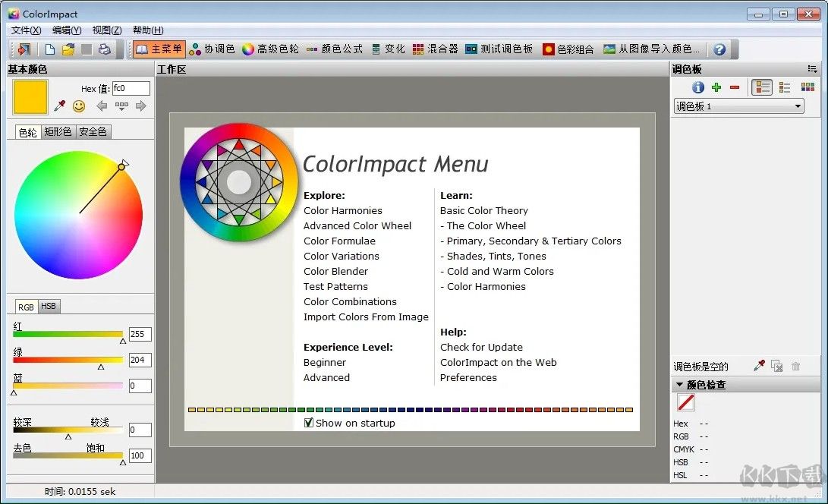The width and height of the screenshot is (828, 504).
Task: Uncheck Show on startup
Action: (x=309, y=423)
